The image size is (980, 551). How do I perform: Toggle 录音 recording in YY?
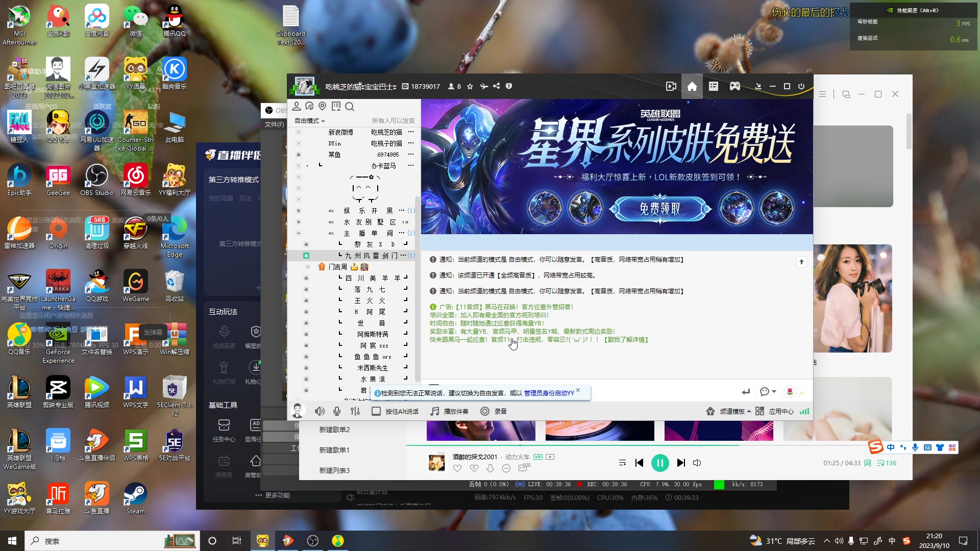click(494, 411)
